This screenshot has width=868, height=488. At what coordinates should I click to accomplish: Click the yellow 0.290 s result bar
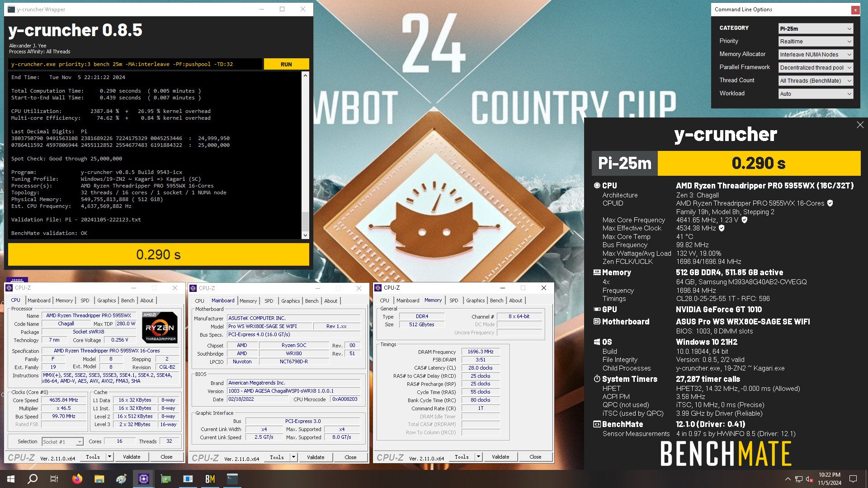[159, 254]
